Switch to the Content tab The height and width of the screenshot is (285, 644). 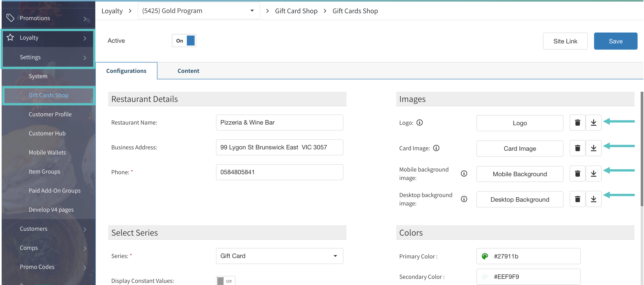[188, 71]
